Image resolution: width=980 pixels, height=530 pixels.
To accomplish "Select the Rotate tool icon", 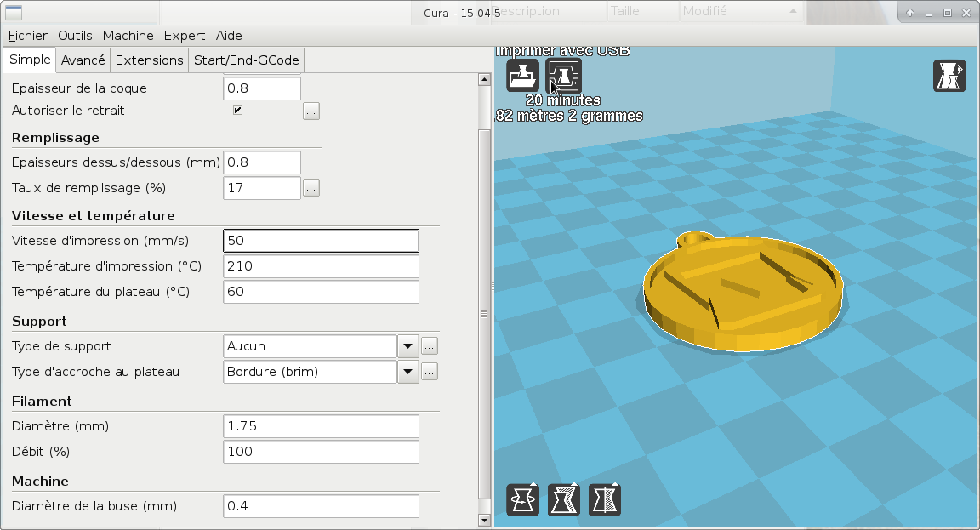I will point(522,500).
